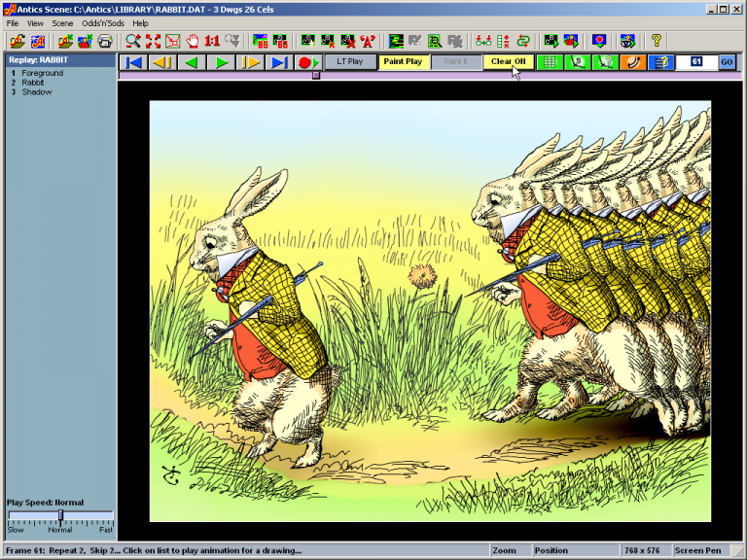Click the import scene icon with green arrow
747x560 pixels.
click(65, 42)
